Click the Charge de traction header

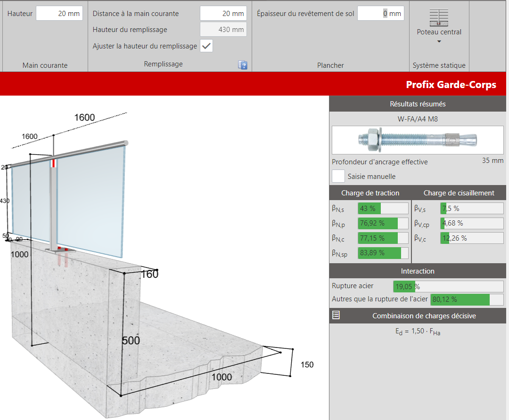370,193
